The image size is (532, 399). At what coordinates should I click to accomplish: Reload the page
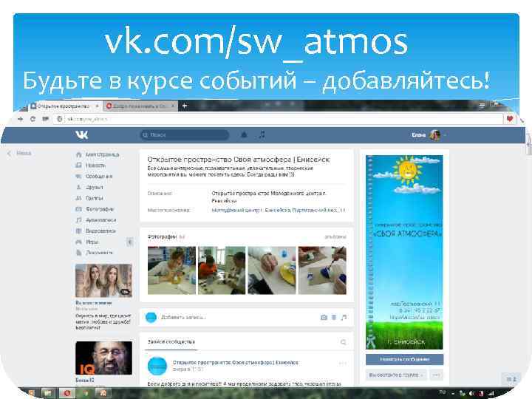pyautogui.click(x=33, y=119)
